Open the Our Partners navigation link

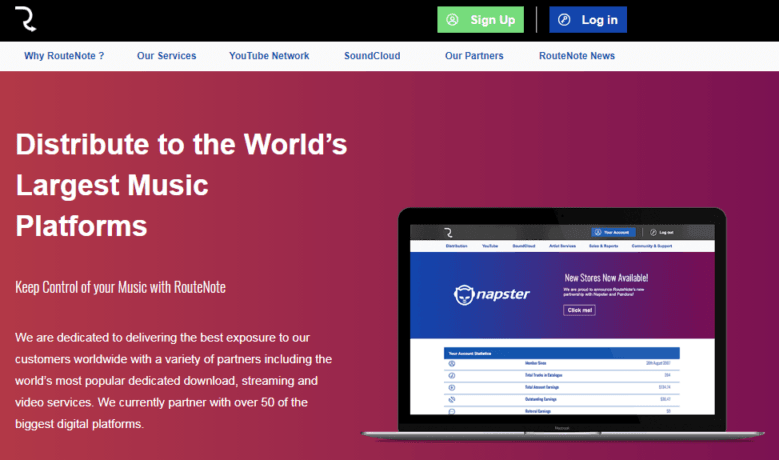point(474,56)
